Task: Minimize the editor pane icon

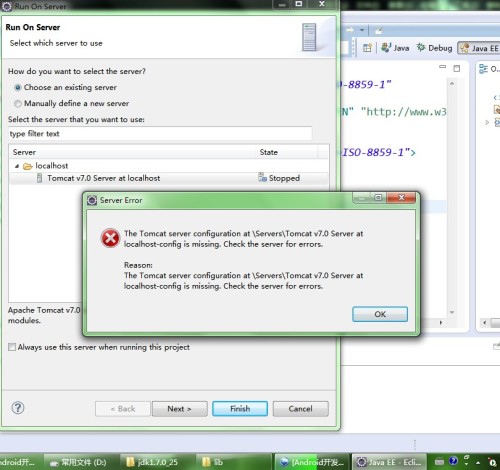Action: tap(442, 67)
